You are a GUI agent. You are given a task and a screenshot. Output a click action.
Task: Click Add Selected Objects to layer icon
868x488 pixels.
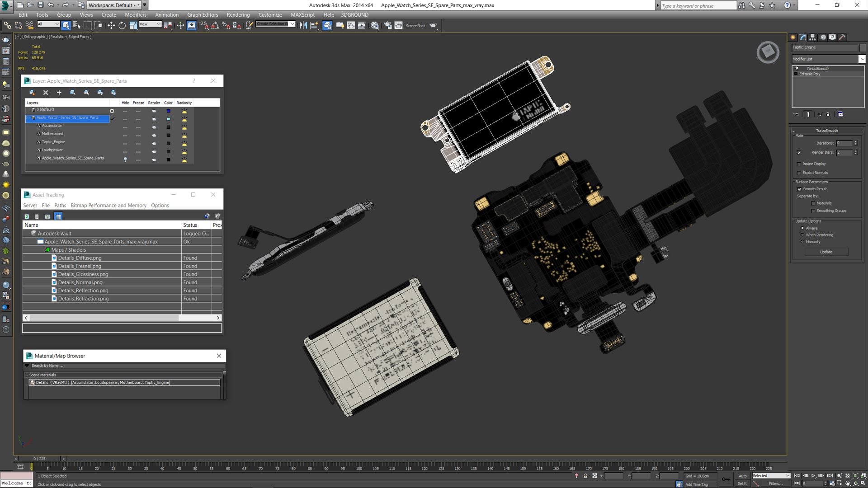tap(59, 92)
